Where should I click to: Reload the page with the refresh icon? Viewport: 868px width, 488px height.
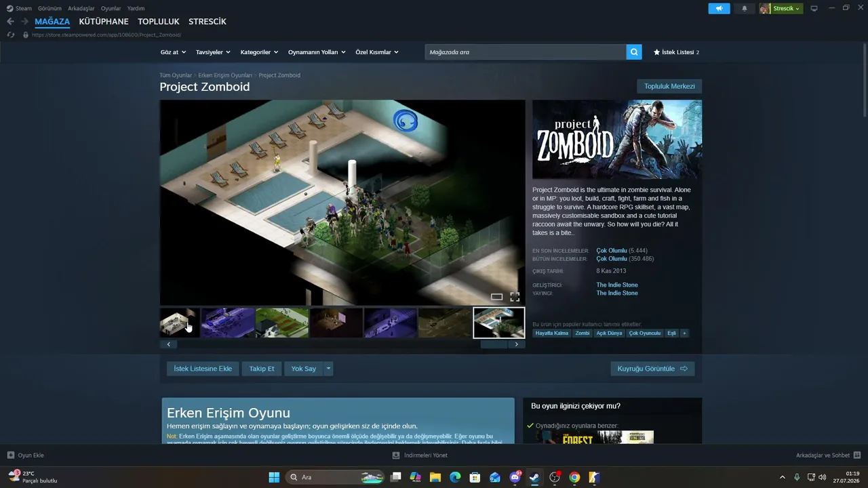pyautogui.click(x=10, y=35)
